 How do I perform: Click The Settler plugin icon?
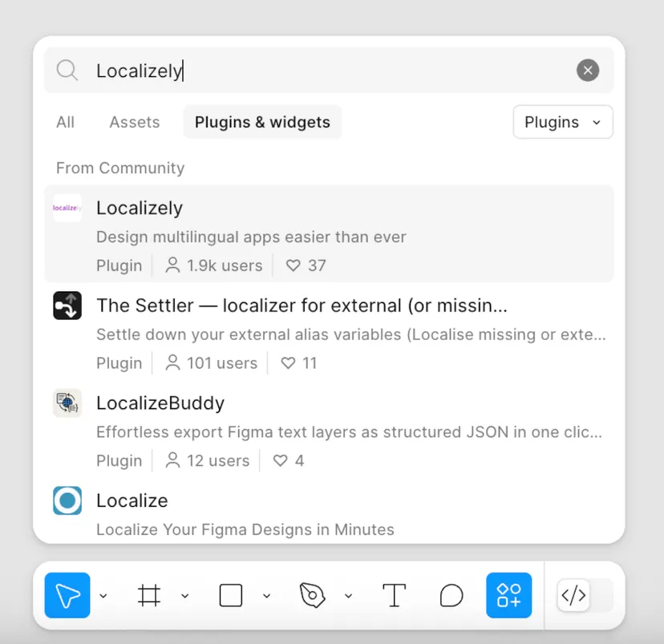67,306
